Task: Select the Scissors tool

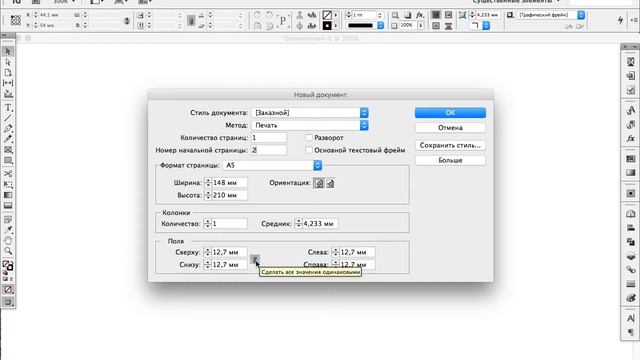Action: 8,174
